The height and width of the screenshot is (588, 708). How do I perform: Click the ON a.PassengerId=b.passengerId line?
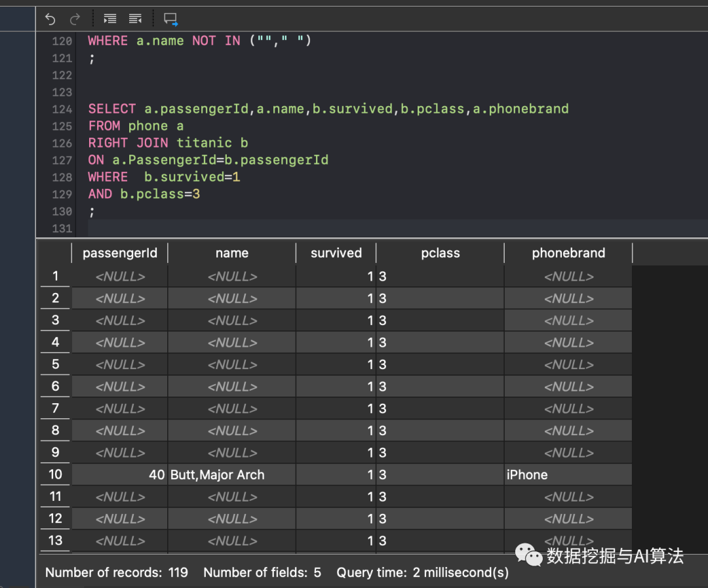(208, 160)
